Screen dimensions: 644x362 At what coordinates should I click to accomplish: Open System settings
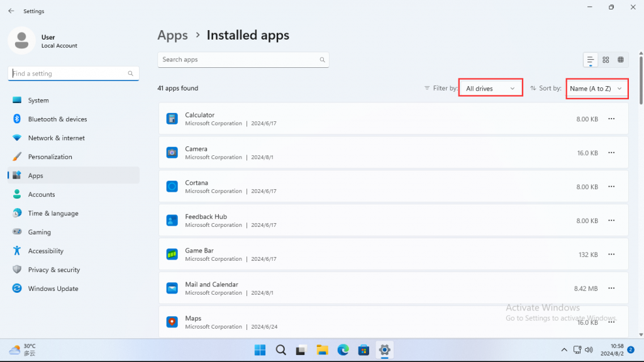[x=74, y=100]
